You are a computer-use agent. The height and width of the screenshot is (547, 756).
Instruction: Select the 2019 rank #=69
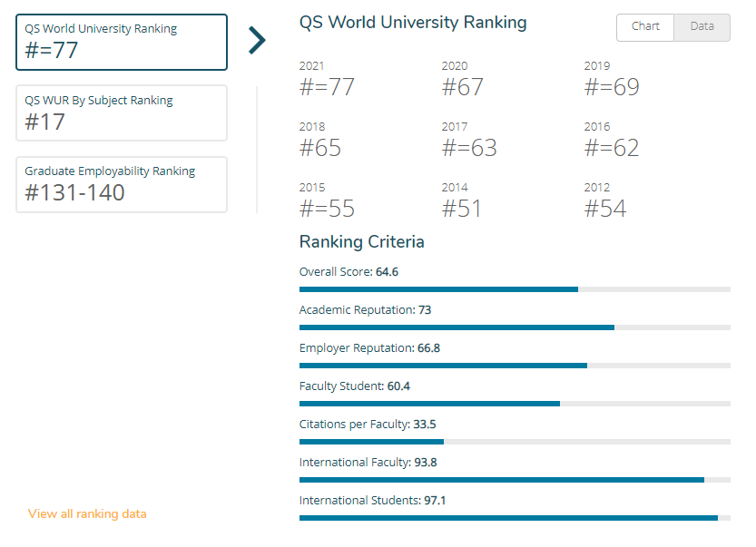click(x=612, y=87)
